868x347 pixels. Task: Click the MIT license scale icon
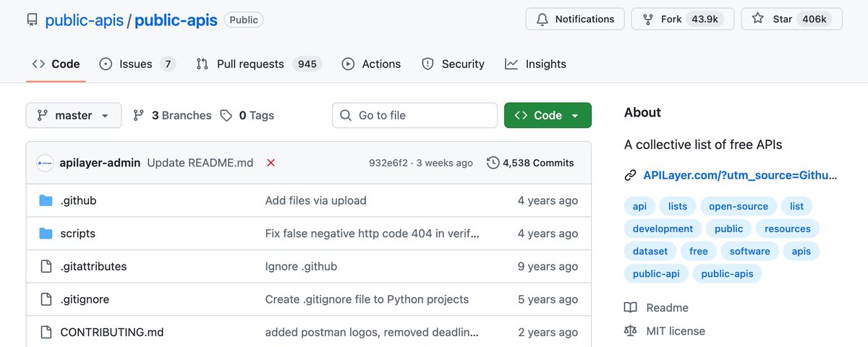tap(631, 331)
